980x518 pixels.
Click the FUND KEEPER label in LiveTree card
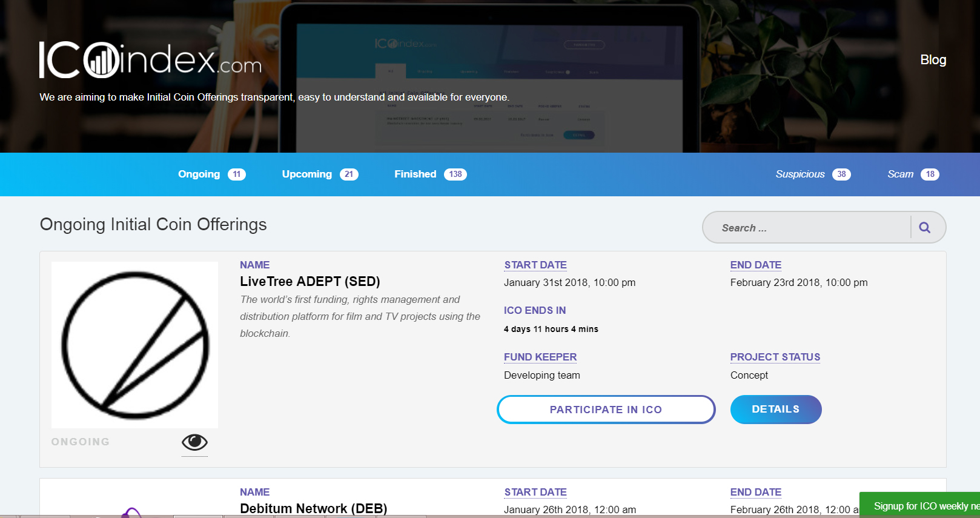[540, 357]
